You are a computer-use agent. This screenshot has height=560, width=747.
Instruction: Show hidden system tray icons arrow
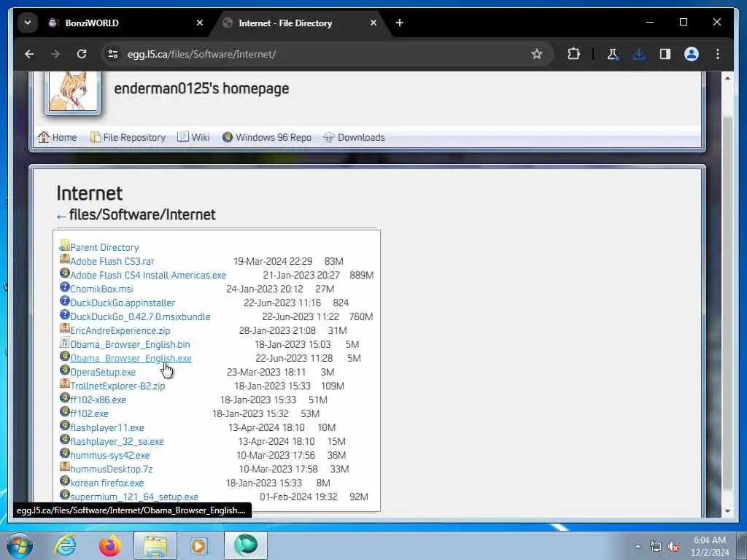[x=638, y=547]
